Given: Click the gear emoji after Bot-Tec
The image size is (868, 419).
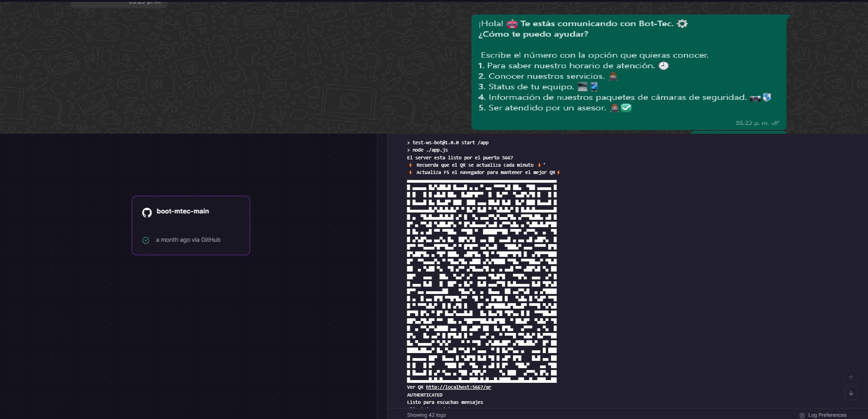Looking at the screenshot, I should (682, 23).
